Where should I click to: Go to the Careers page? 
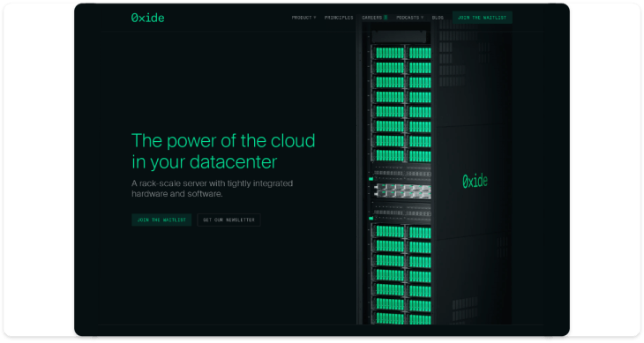371,18
